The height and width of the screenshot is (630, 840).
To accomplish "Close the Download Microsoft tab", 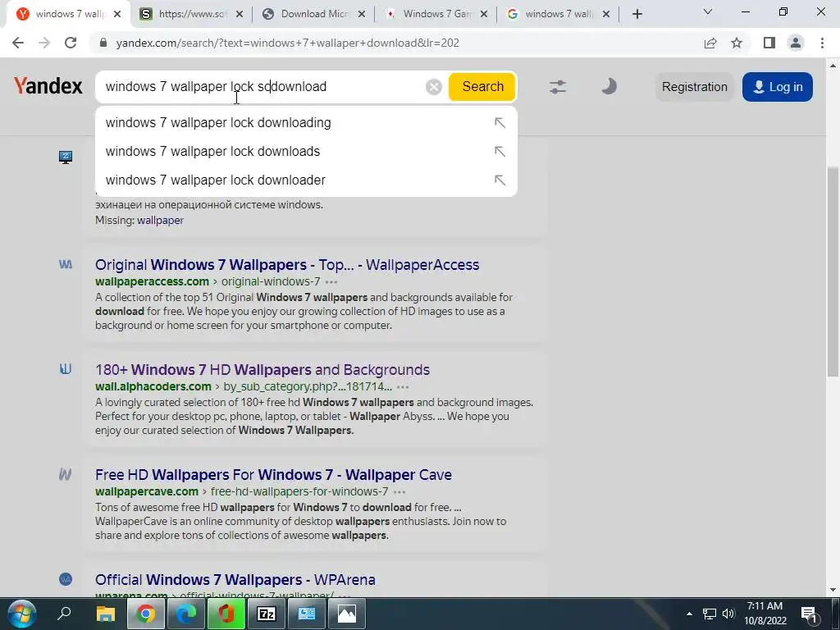I will coord(362,15).
